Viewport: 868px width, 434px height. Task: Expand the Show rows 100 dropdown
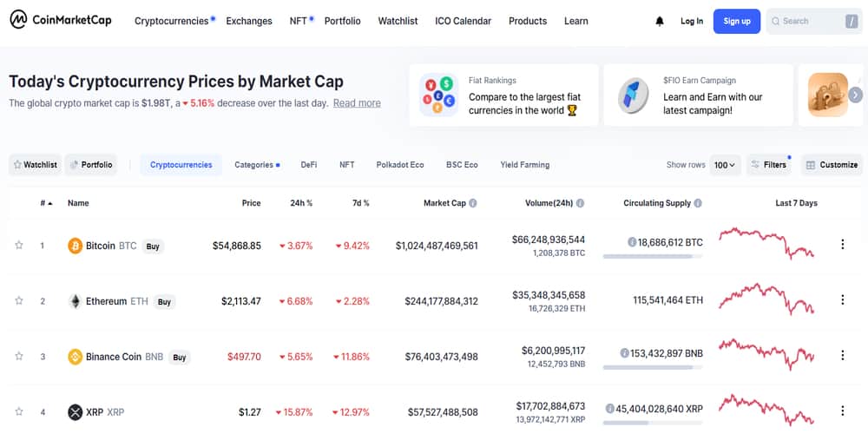tap(725, 165)
